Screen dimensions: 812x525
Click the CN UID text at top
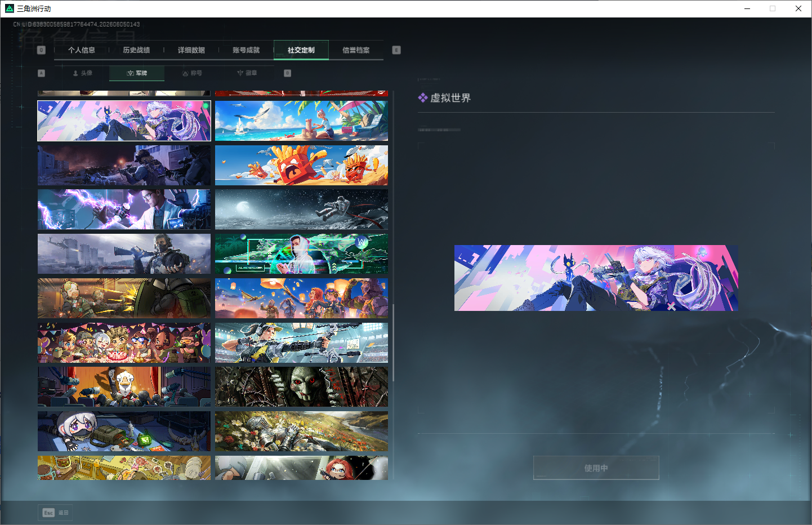[x=77, y=24]
